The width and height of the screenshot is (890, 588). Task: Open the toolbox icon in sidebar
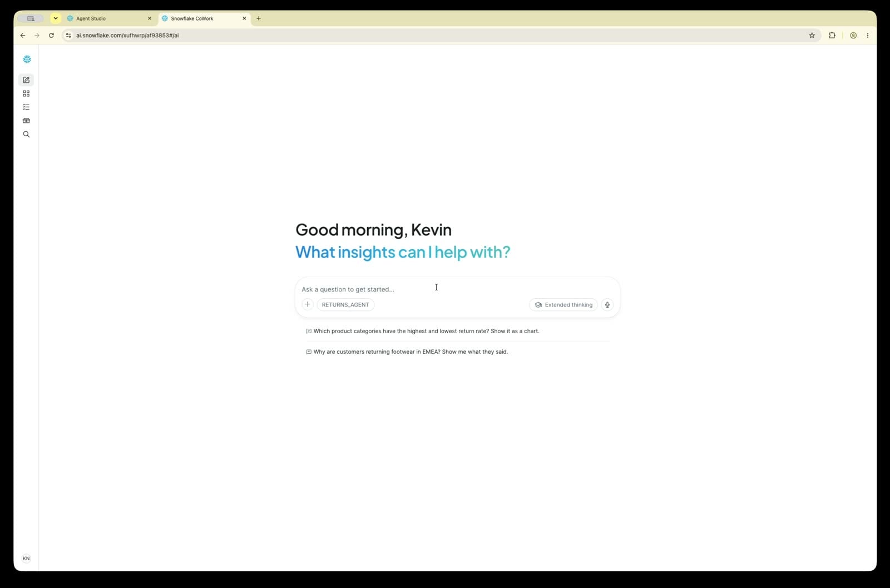point(26,121)
